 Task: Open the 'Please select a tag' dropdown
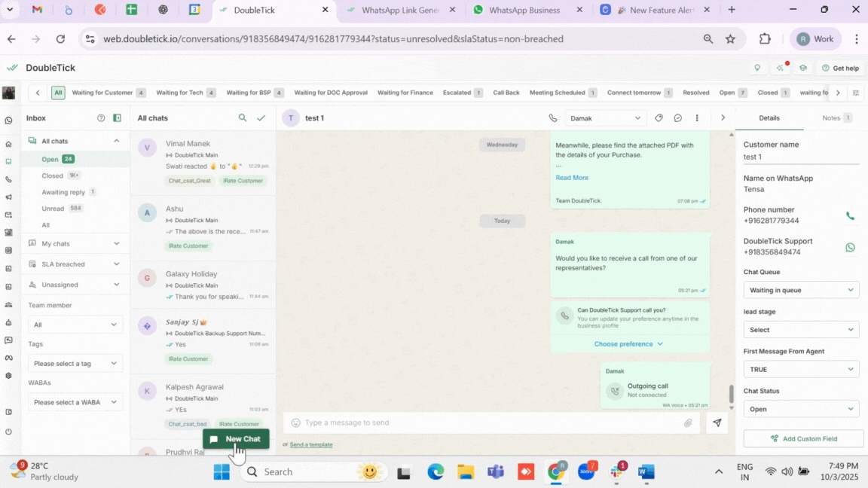point(75,364)
